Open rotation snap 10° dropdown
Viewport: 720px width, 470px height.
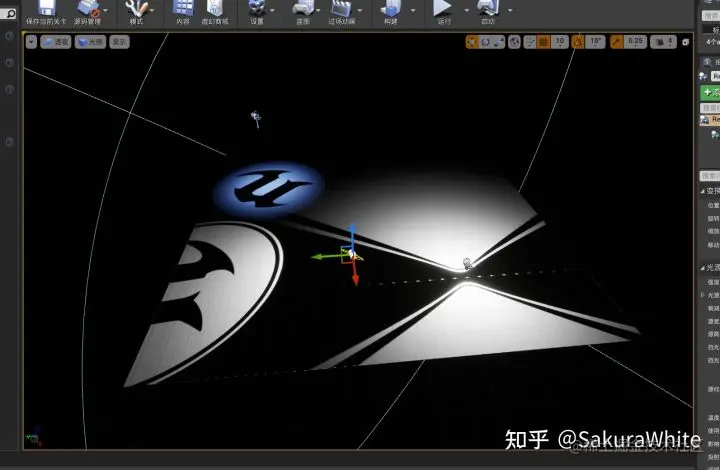[595, 42]
